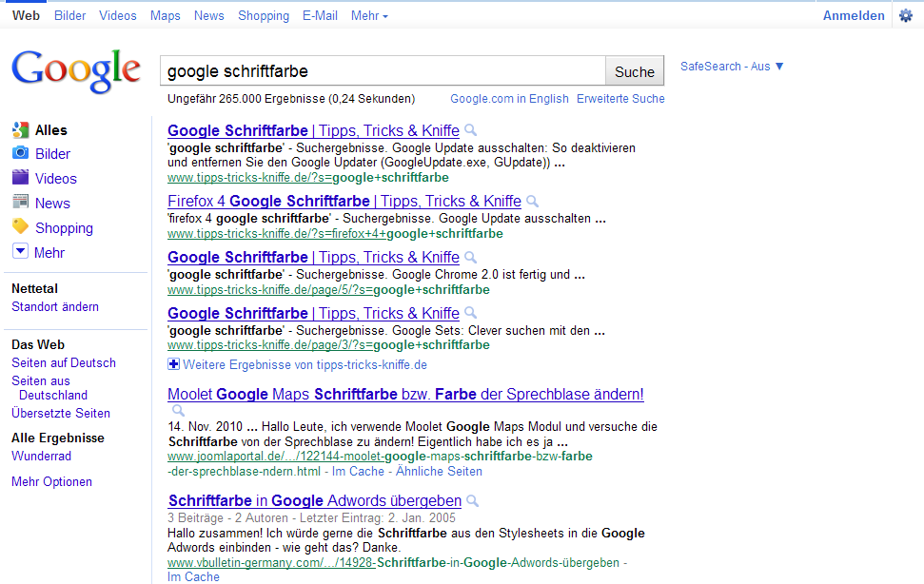Open Schriftfarbe in Google Adwords übergeben result
924x584 pixels.
pyautogui.click(x=315, y=501)
